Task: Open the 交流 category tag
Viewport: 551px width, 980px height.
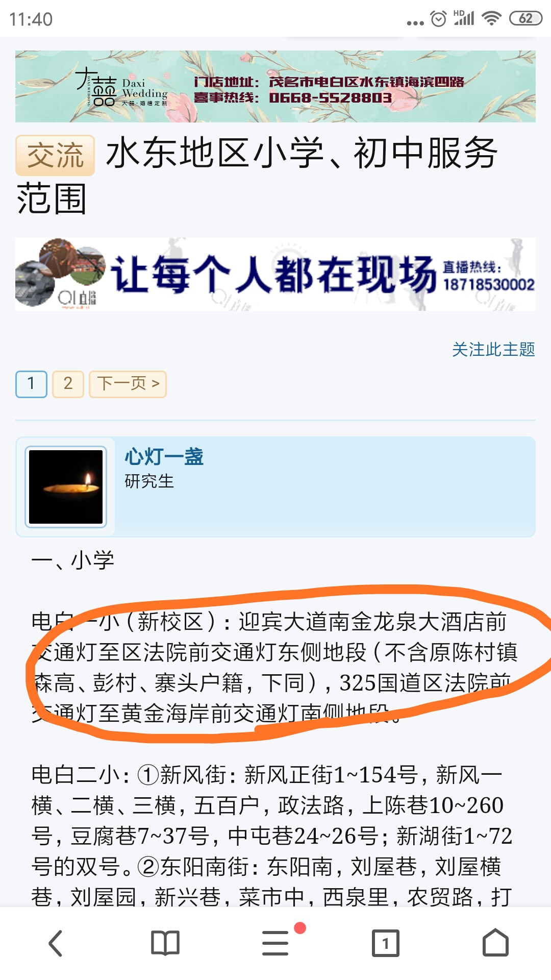Action: pos(55,155)
